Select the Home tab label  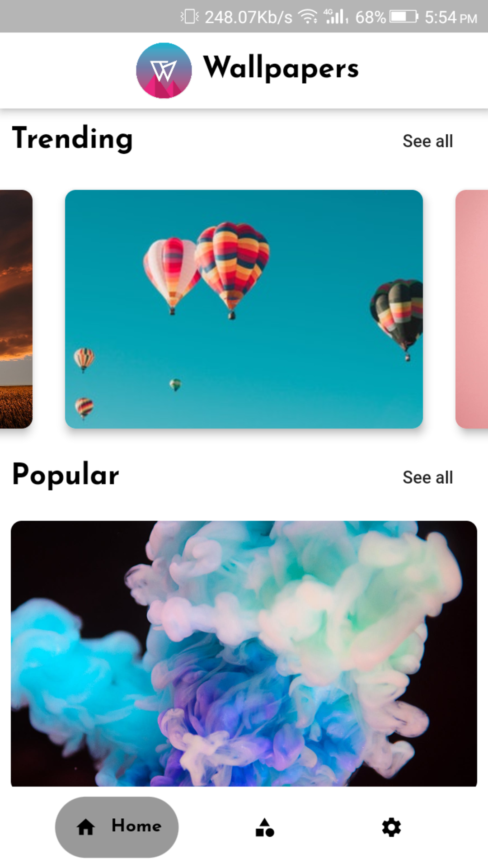point(136,826)
